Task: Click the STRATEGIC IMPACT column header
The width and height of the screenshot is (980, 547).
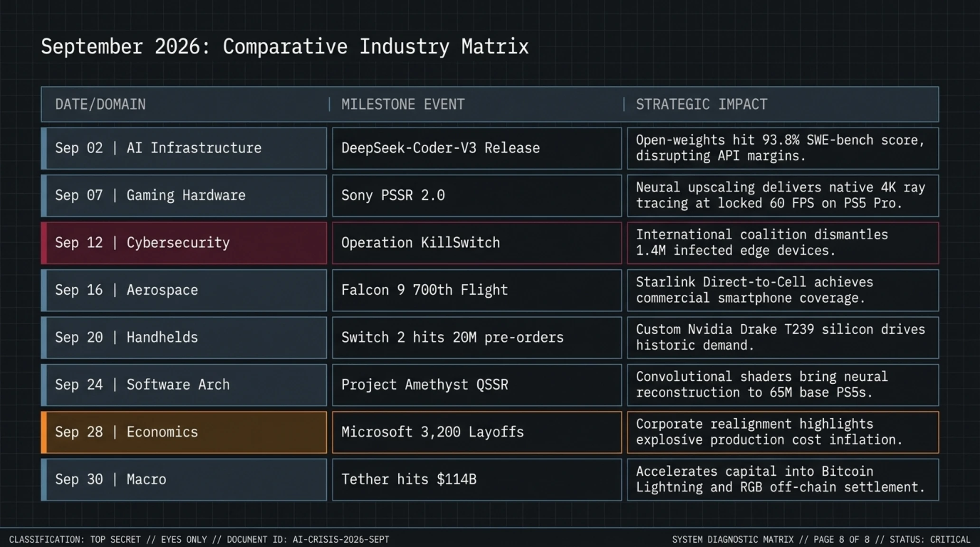Action: (701, 104)
